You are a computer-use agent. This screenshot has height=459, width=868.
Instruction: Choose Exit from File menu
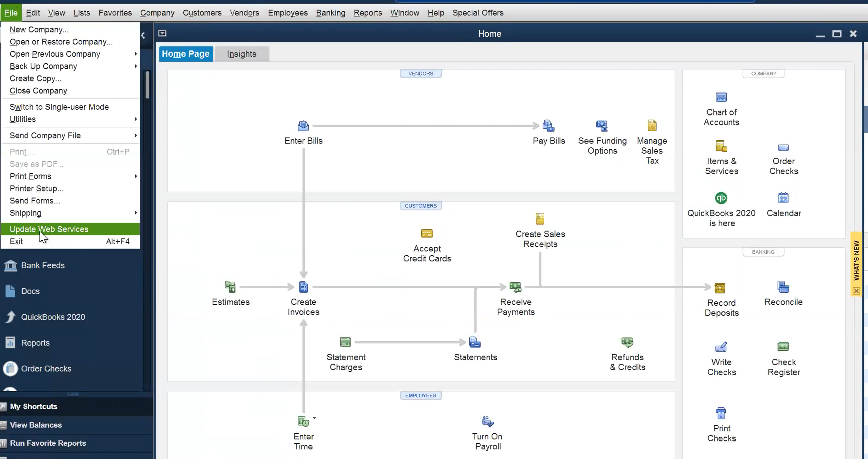coord(70,242)
